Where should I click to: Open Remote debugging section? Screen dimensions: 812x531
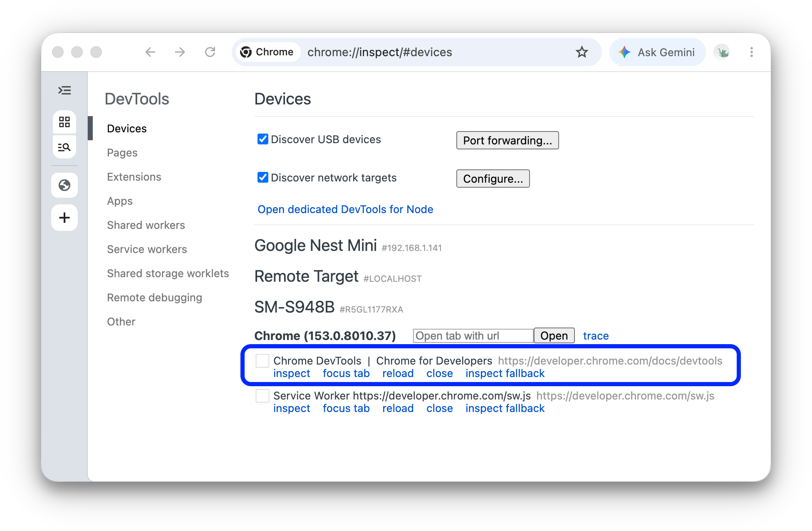[x=155, y=298]
